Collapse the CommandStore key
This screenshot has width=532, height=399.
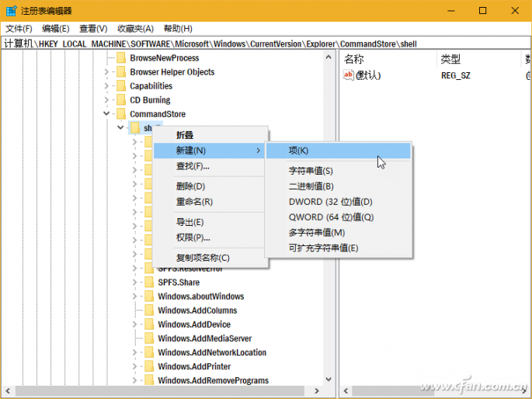tap(106, 113)
